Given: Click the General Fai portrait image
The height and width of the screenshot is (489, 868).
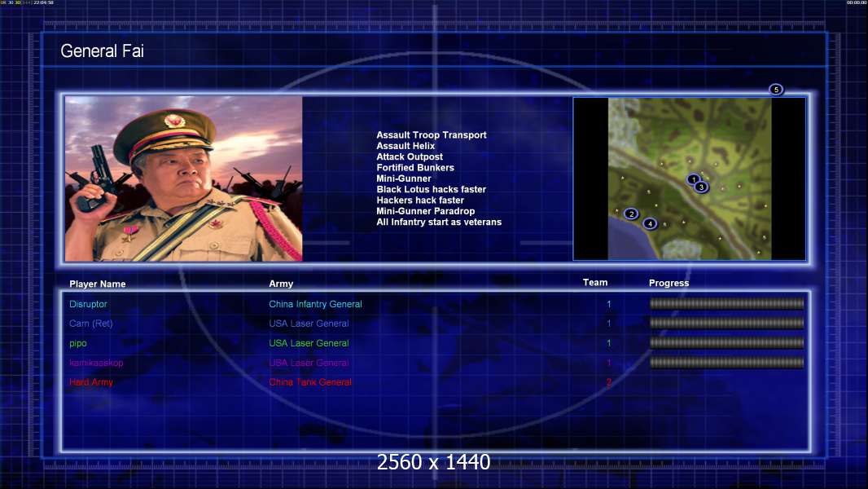Looking at the screenshot, I should [184, 178].
